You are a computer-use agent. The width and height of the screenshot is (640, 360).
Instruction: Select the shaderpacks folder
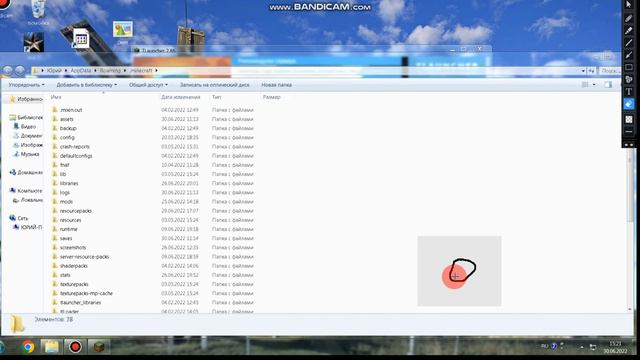pyautogui.click(x=74, y=266)
